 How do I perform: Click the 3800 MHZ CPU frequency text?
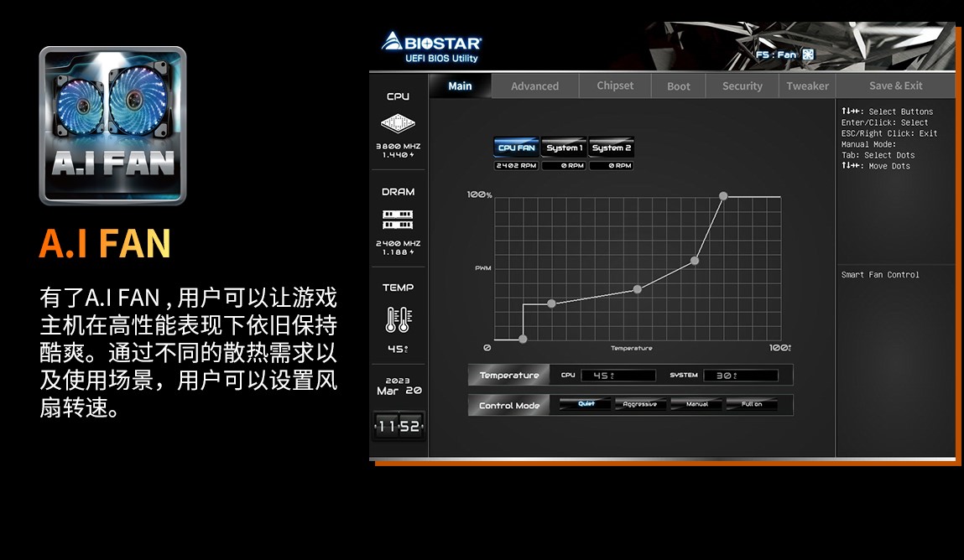click(x=398, y=146)
